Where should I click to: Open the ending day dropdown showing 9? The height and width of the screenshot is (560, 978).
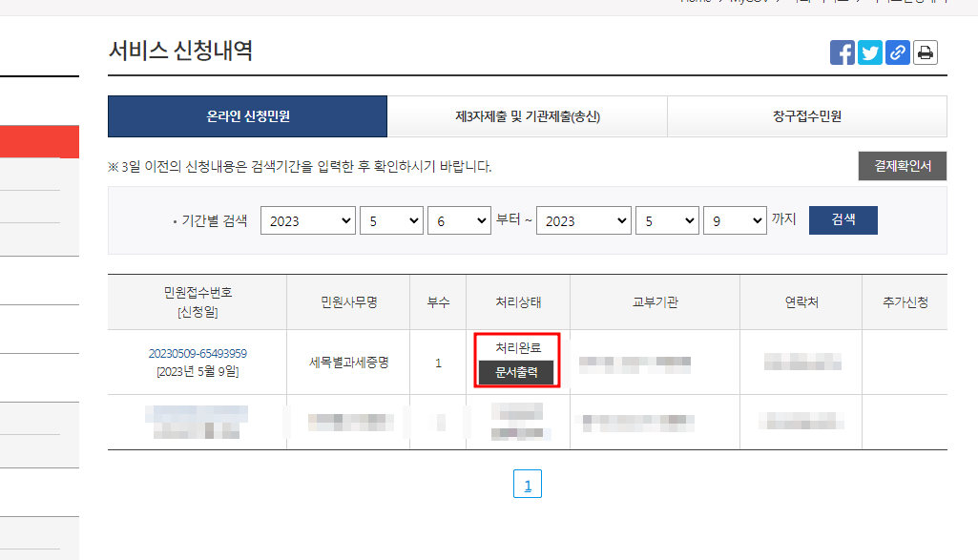coord(735,219)
